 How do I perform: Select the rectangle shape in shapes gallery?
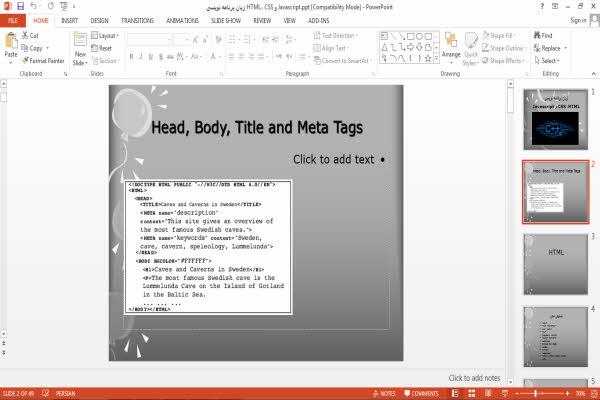[x=411, y=36]
